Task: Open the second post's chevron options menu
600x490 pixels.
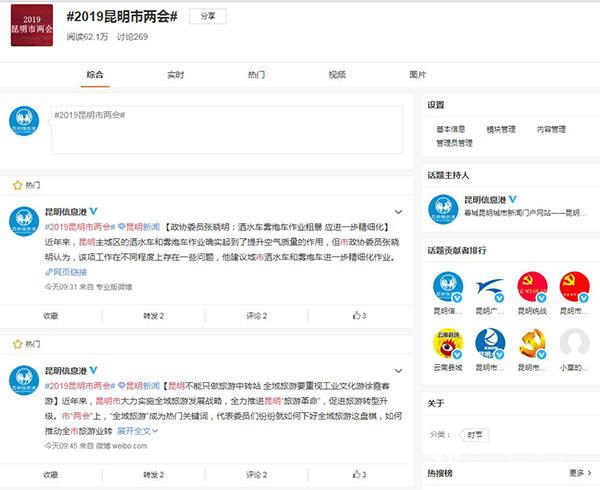Action: pos(398,369)
